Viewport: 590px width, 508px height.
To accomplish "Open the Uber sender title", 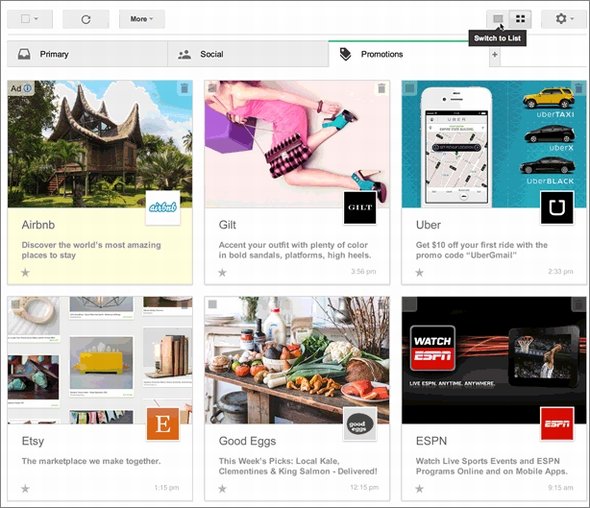I will (428, 225).
